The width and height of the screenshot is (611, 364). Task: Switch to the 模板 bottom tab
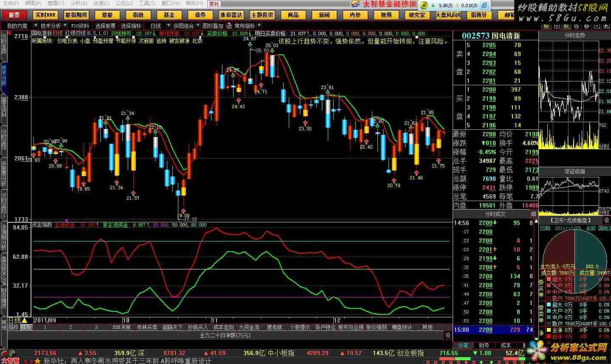tap(26, 327)
